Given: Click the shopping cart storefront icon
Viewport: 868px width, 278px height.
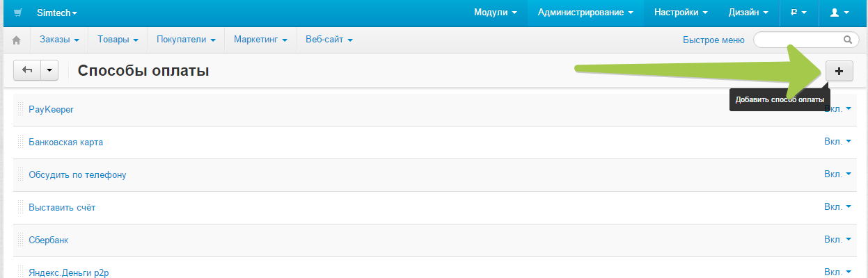Looking at the screenshot, I should [18, 13].
